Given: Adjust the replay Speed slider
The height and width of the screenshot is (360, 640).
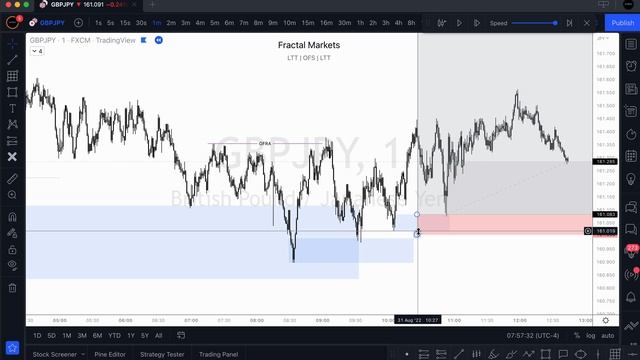Looking at the screenshot, I should pos(534,23).
